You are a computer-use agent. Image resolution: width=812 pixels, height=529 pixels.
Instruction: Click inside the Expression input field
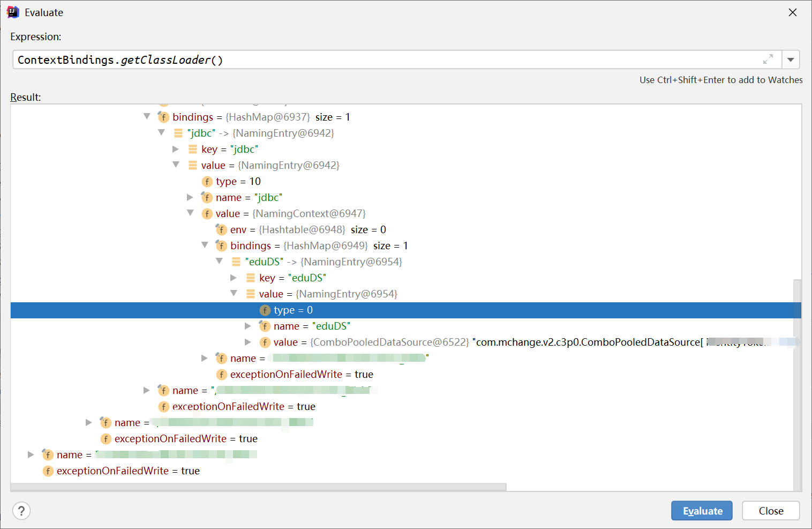(375, 59)
